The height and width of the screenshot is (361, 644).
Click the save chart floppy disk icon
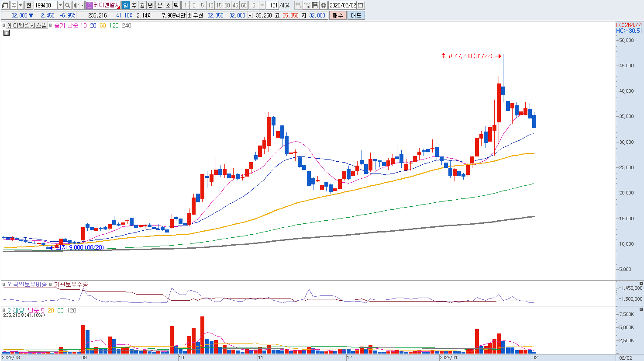tap(315, 5)
